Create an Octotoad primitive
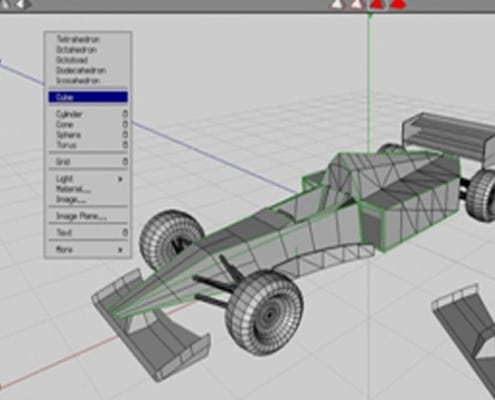 [88, 60]
